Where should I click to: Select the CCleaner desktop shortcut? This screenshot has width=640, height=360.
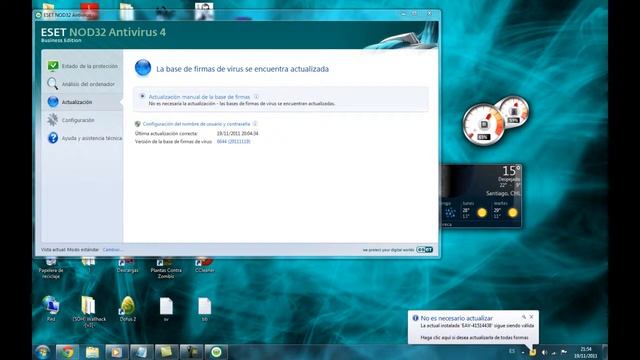coord(204,265)
